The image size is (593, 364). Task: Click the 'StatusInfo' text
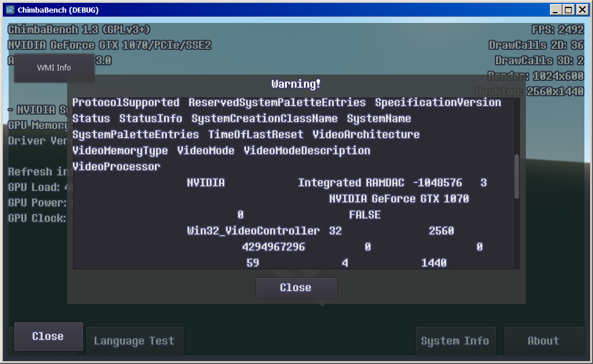pos(151,119)
